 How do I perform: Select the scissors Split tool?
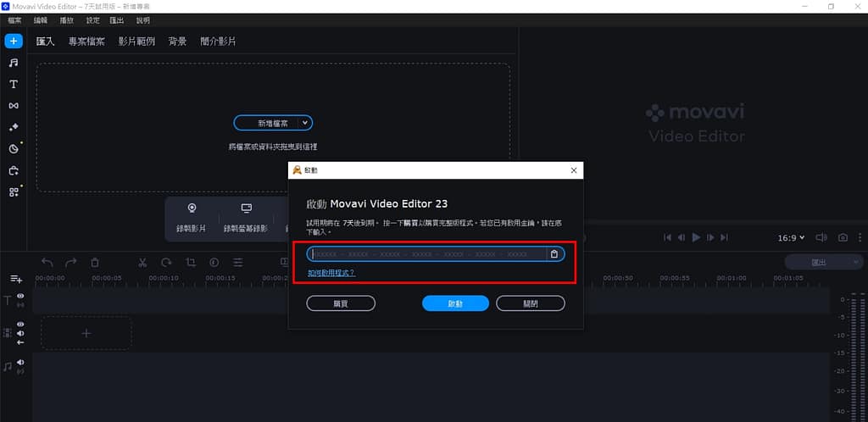[x=142, y=262]
